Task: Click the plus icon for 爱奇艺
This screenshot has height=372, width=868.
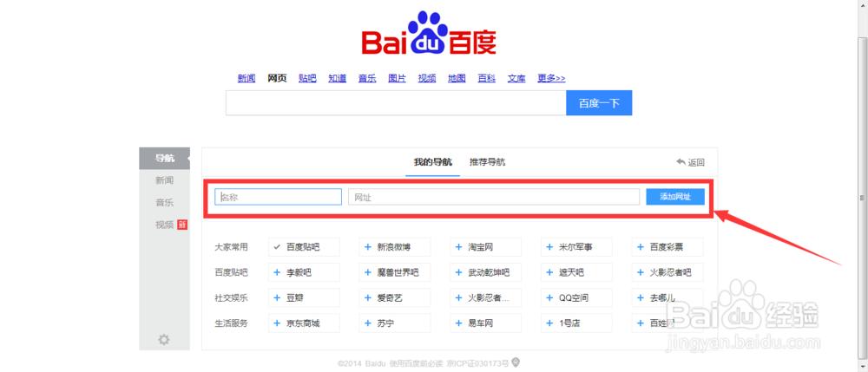Action: 367,298
